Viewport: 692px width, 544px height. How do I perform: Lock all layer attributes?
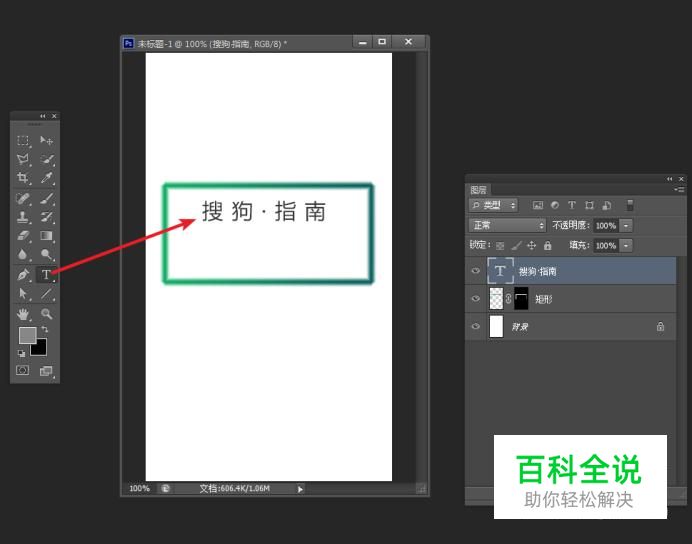tap(548, 245)
